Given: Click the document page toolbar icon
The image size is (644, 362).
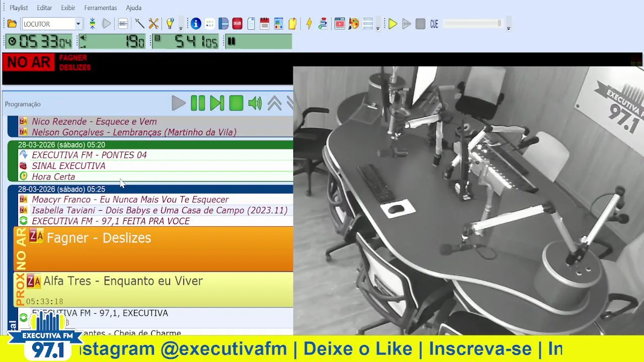Looking at the screenshot, I should (251, 24).
